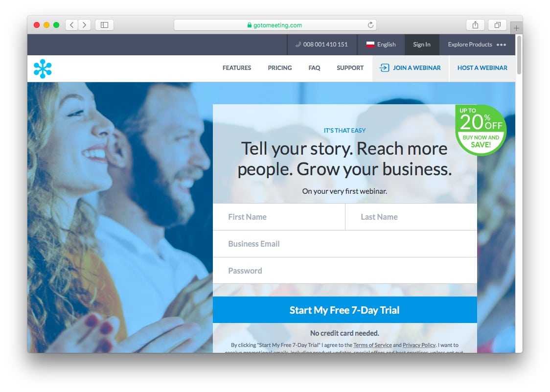
Task: Show all tabs overview icon
Action: (497, 25)
